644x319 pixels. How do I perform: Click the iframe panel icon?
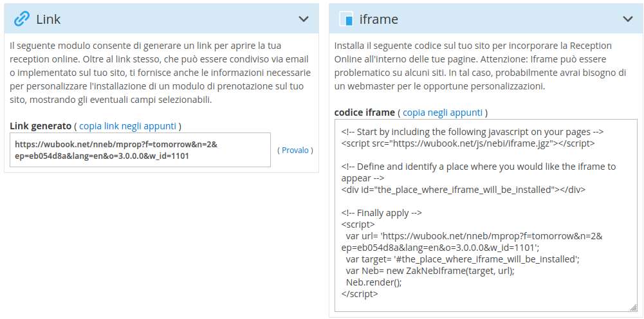[346, 19]
